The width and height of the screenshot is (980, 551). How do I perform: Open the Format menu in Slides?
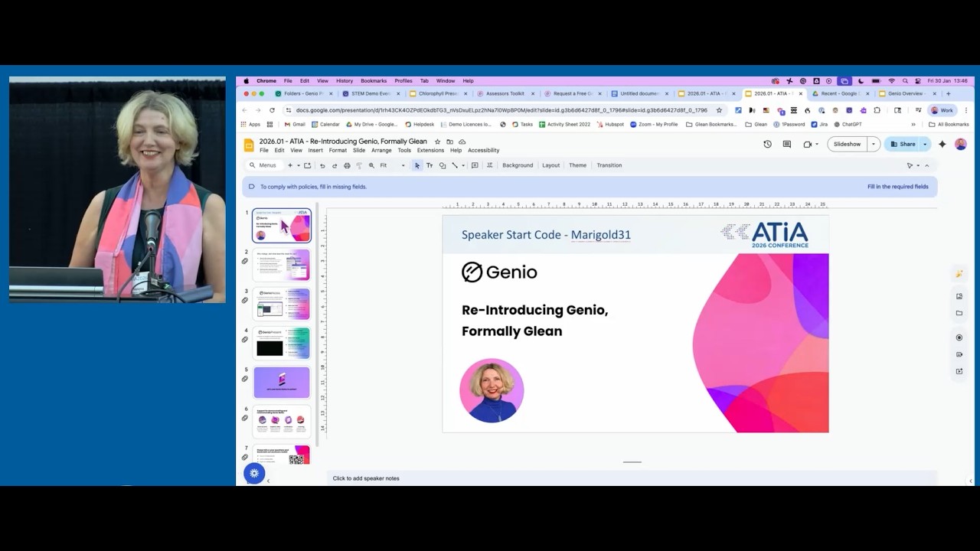coord(338,150)
